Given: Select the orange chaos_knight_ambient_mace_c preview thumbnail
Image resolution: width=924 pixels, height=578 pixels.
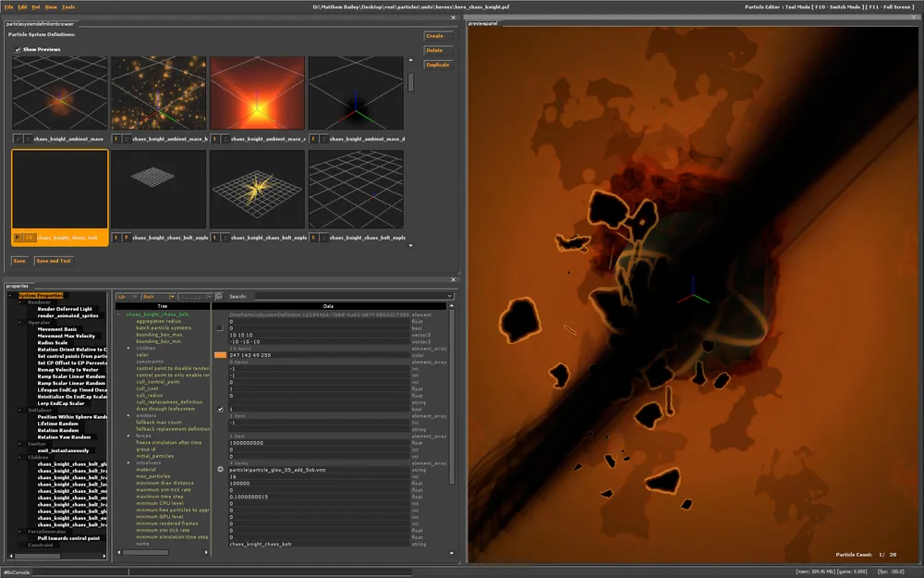Looking at the screenshot, I should (x=256, y=92).
